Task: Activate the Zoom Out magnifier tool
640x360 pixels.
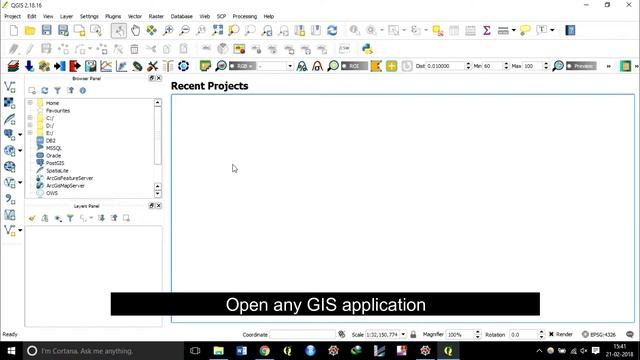Action: coord(184,31)
